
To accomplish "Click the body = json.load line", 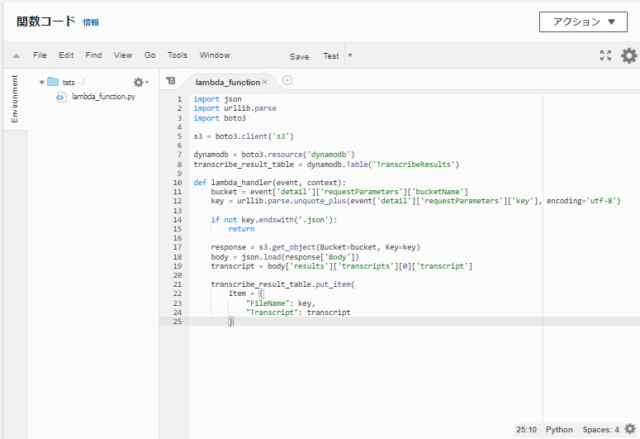I will tap(285, 257).
